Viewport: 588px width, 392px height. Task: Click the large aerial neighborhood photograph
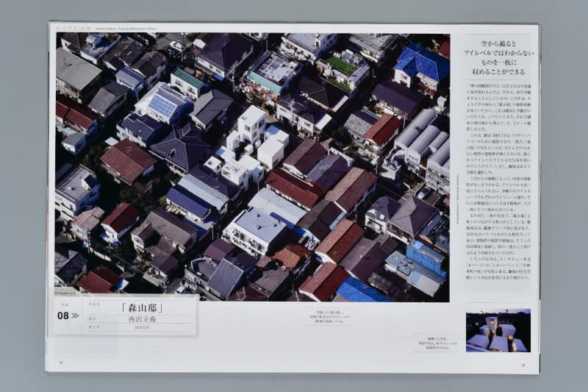(x=252, y=167)
